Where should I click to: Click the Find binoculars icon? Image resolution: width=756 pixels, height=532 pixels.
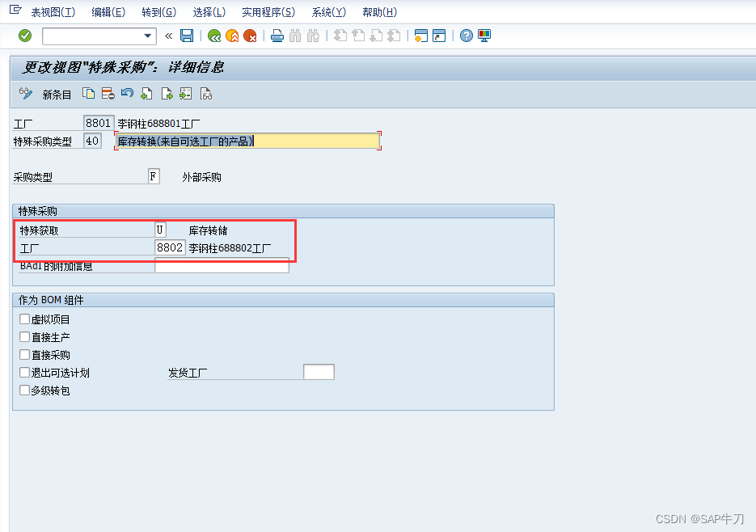coord(295,36)
